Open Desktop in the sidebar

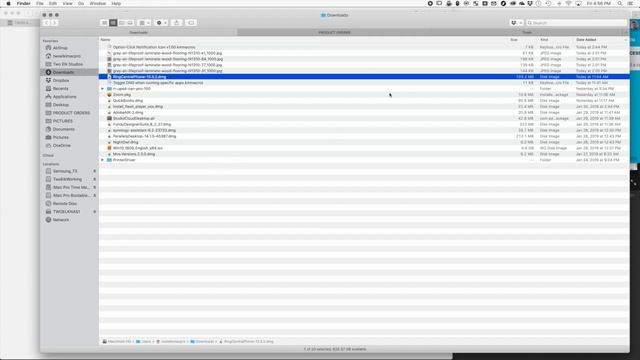tap(60, 105)
